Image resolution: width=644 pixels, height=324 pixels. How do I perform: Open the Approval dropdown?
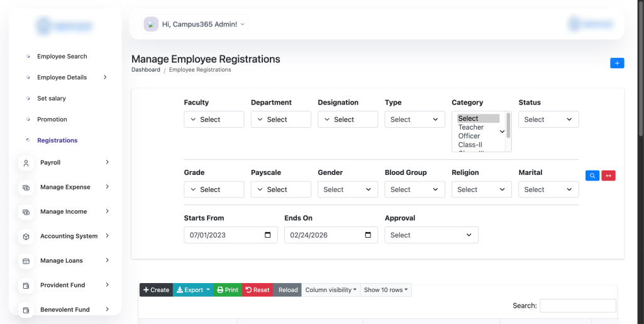[431, 235]
